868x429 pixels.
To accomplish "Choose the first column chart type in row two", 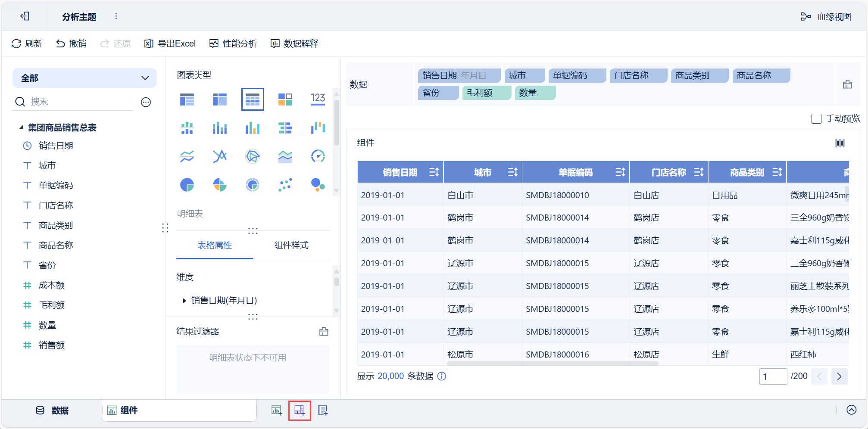I will coord(187,128).
